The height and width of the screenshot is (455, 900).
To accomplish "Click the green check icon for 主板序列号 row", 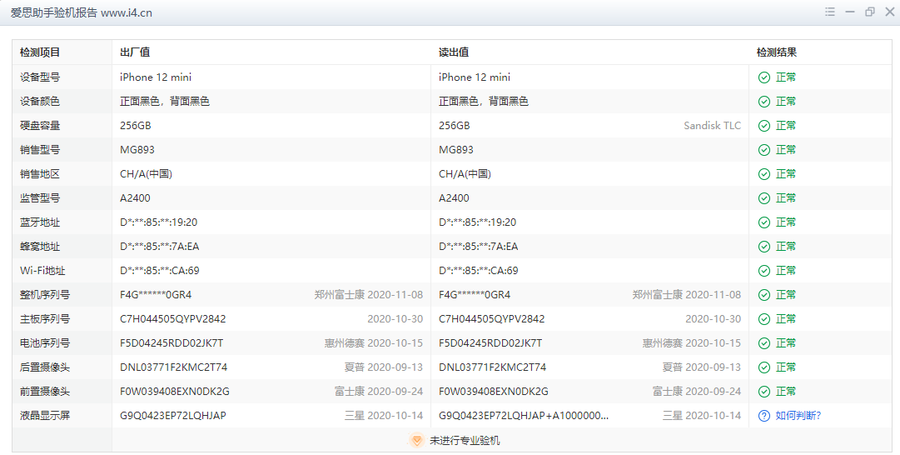I will tap(764, 319).
